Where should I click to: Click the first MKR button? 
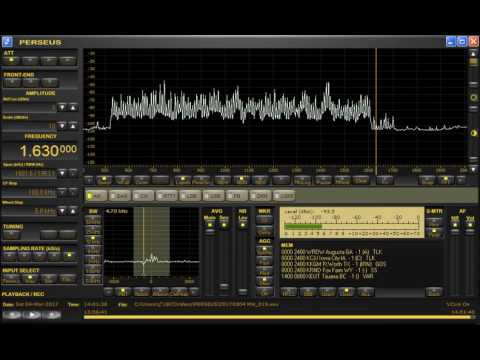(265, 220)
